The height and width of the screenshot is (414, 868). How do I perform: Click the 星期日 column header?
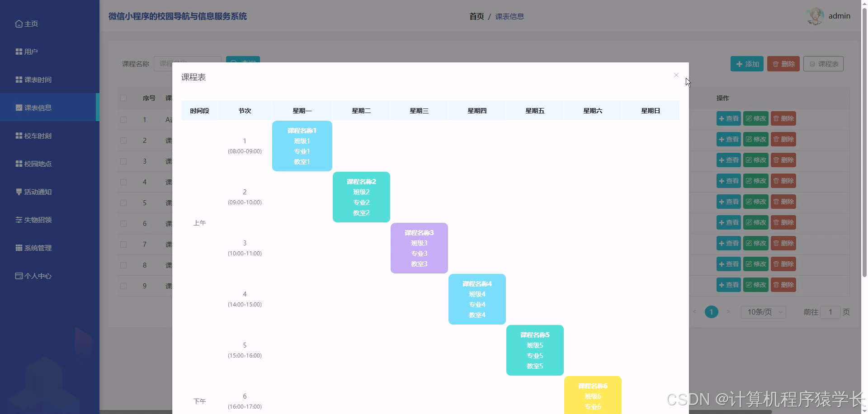pyautogui.click(x=651, y=111)
